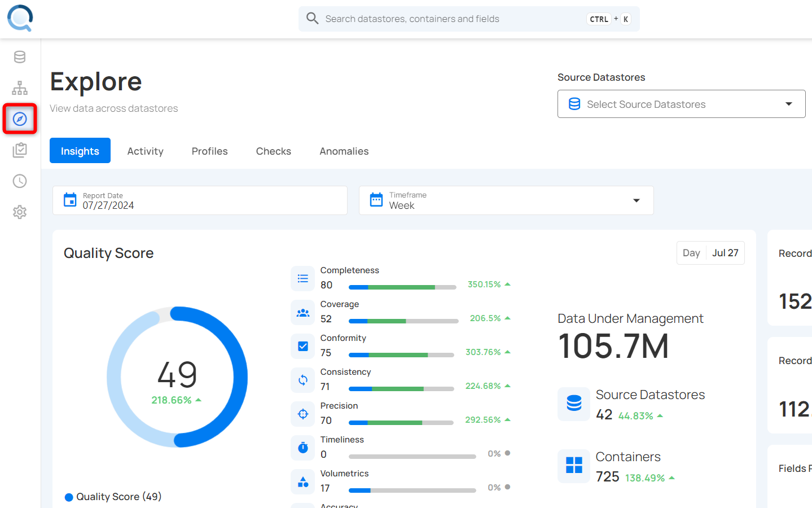Switch to the Profiles tab
This screenshot has width=812, height=508.
[x=210, y=151]
